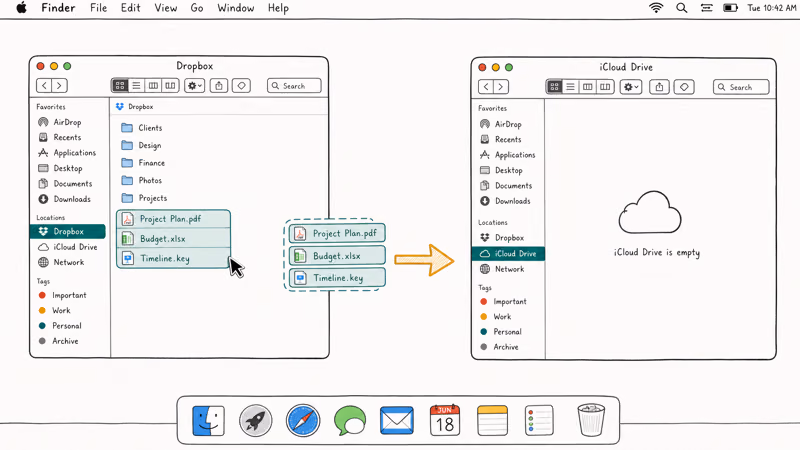The image size is (800, 450).
Task: Click the Share button in iCloud Drive window
Action: [x=659, y=87]
